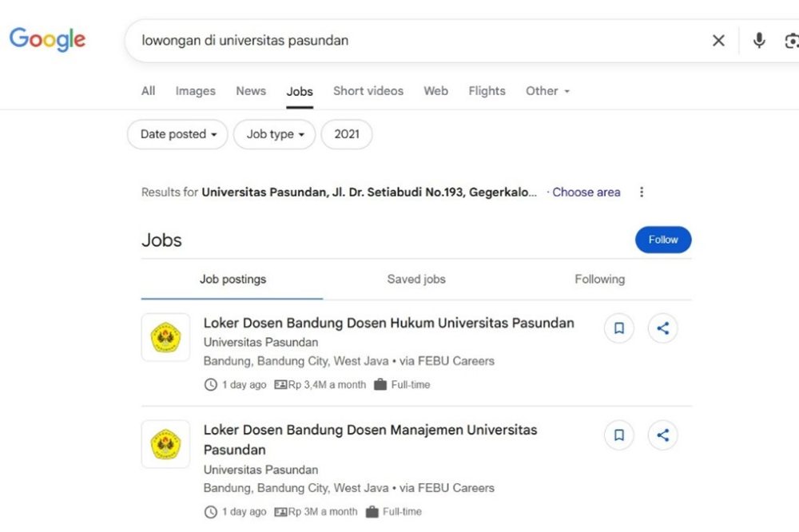Click the Choose area link
Image resolution: width=799 pixels, height=532 pixels.
click(586, 192)
